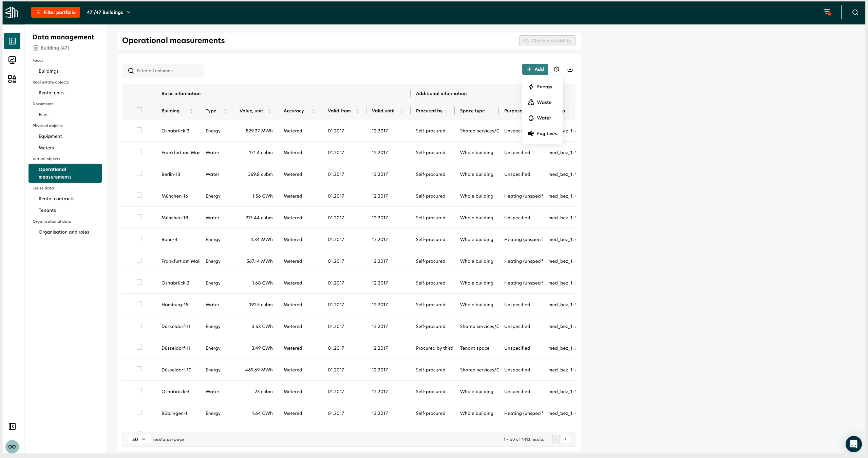Click the Building (47) icon label
This screenshot has height=458, width=868.
tap(51, 48)
